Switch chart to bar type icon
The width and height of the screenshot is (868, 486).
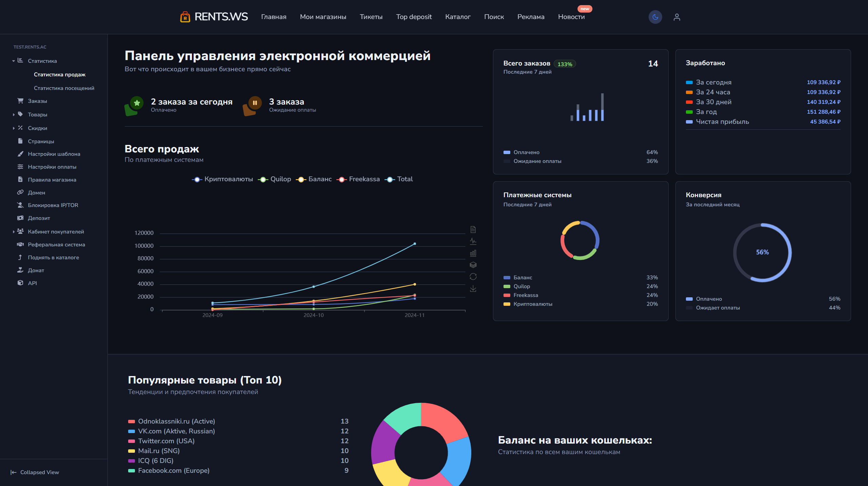473,253
